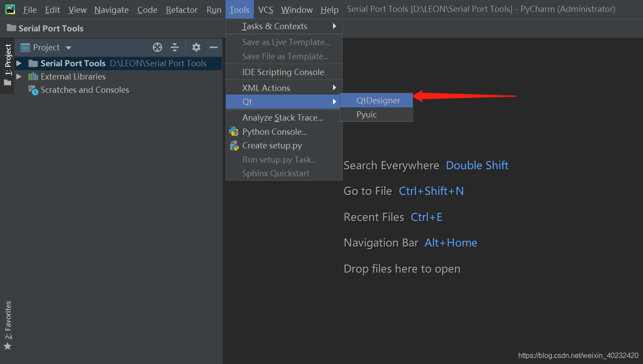643x364 pixels.
Task: Open the Refactor menu
Action: tap(182, 10)
